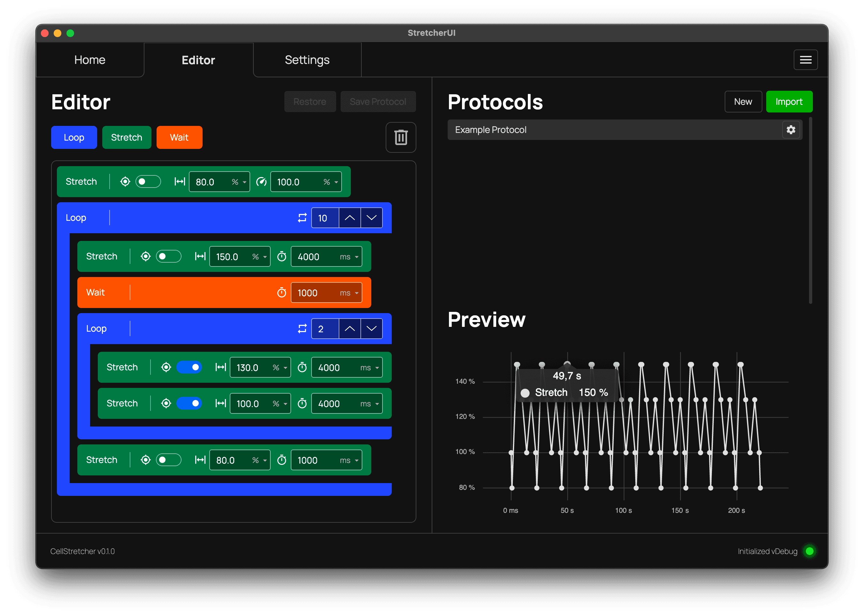Click the repeat icon in the 10-count Loop

click(302, 218)
